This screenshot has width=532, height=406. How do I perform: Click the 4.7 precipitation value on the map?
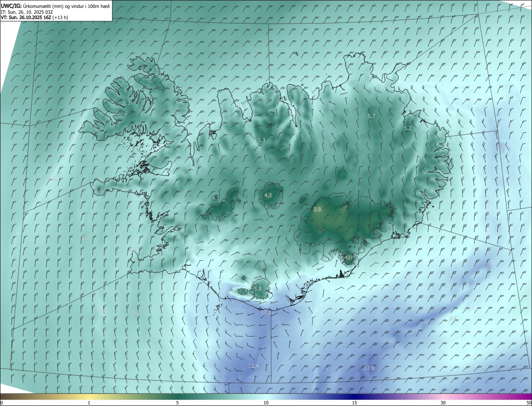pyautogui.click(x=216, y=198)
